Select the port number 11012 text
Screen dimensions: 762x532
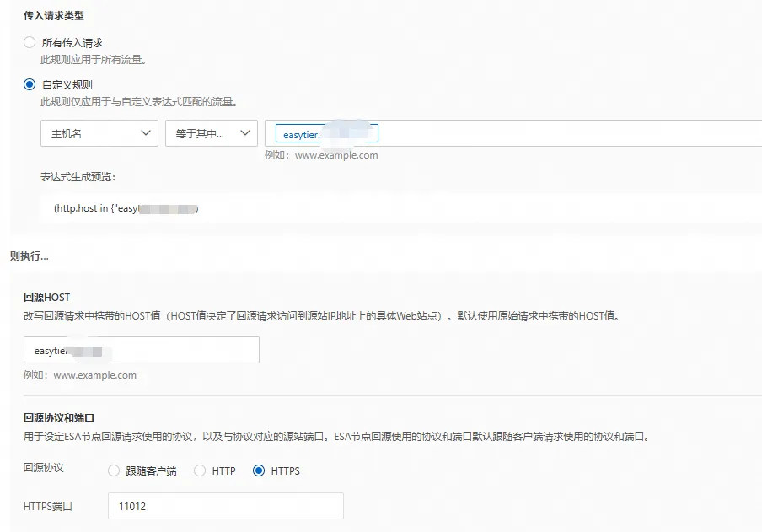133,505
